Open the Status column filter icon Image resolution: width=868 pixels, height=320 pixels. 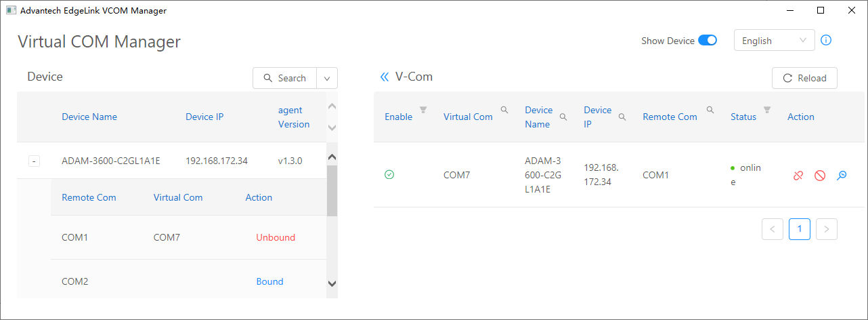767,110
